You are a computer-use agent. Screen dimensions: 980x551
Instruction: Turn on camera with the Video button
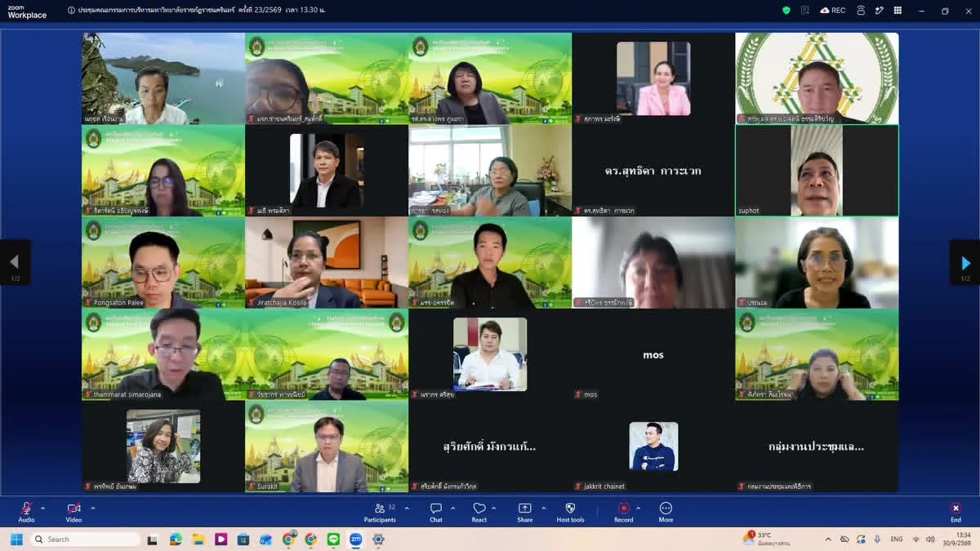[x=73, y=512]
